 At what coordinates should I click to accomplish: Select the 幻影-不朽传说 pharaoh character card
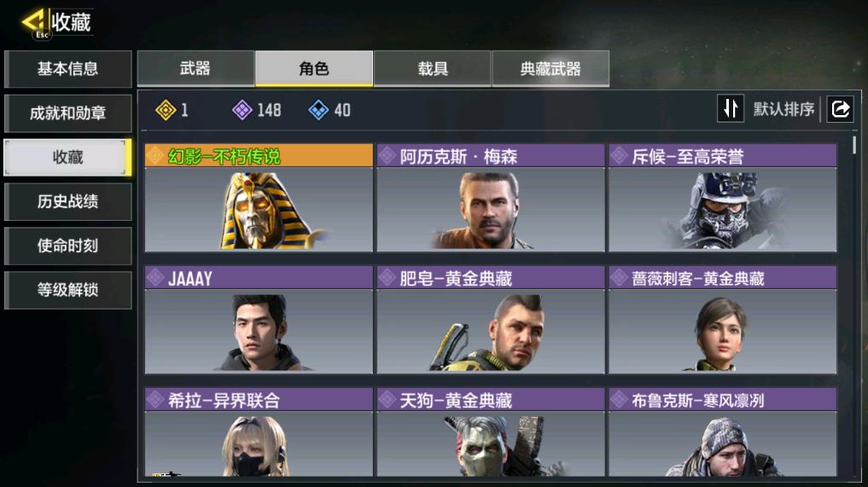pyautogui.click(x=259, y=198)
